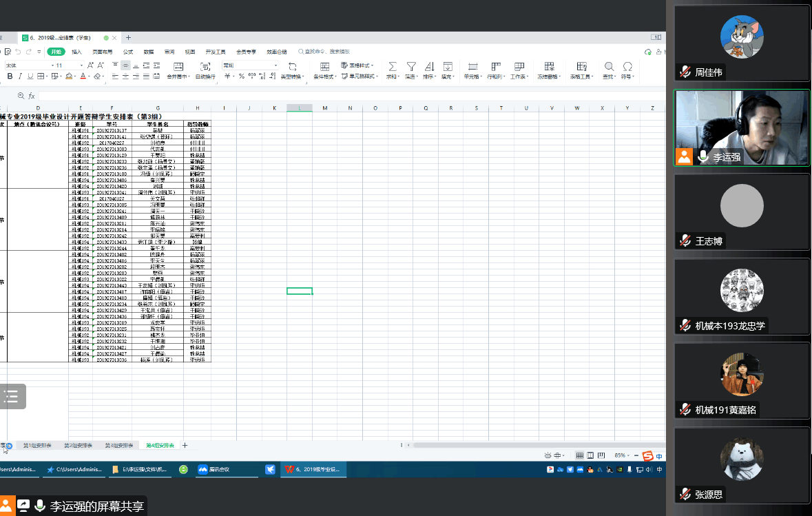Select the 第1组安排表 sheet tab

tap(37, 446)
